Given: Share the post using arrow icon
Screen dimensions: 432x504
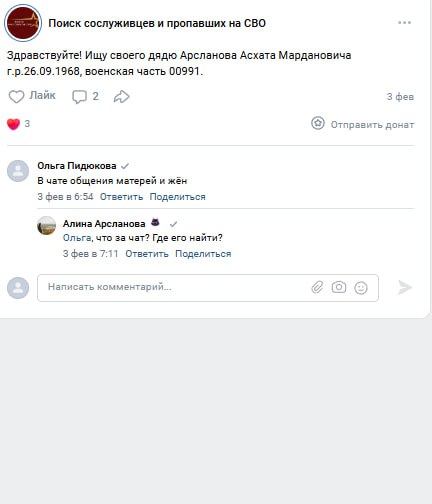Looking at the screenshot, I should 121,97.
